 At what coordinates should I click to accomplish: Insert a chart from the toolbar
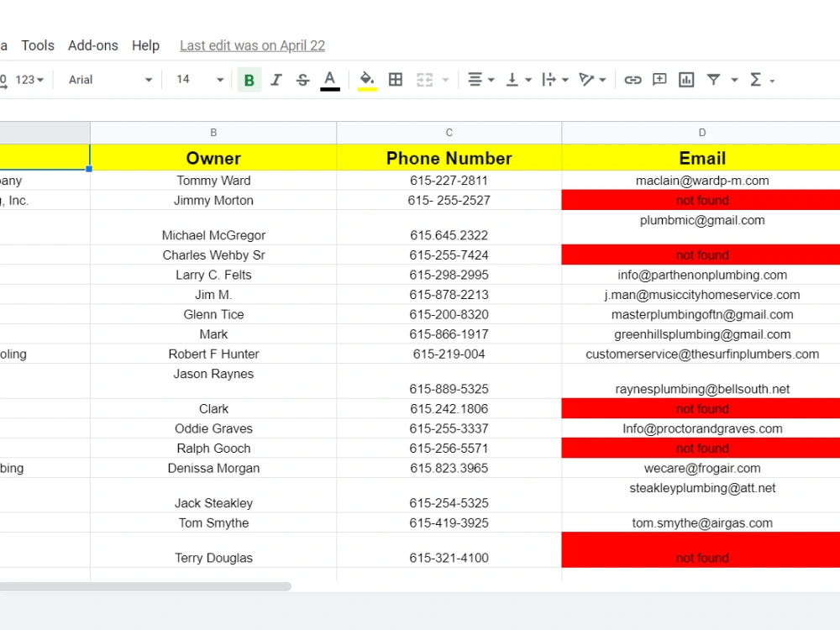point(686,79)
